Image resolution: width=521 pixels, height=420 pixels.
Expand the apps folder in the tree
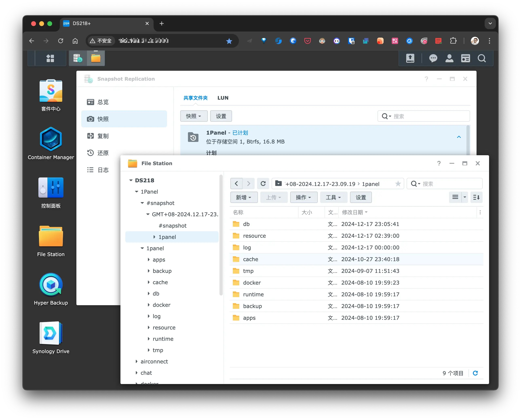(x=149, y=260)
